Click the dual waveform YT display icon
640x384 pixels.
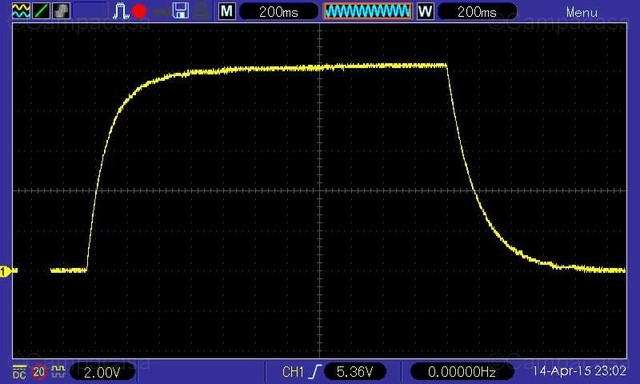[21, 11]
